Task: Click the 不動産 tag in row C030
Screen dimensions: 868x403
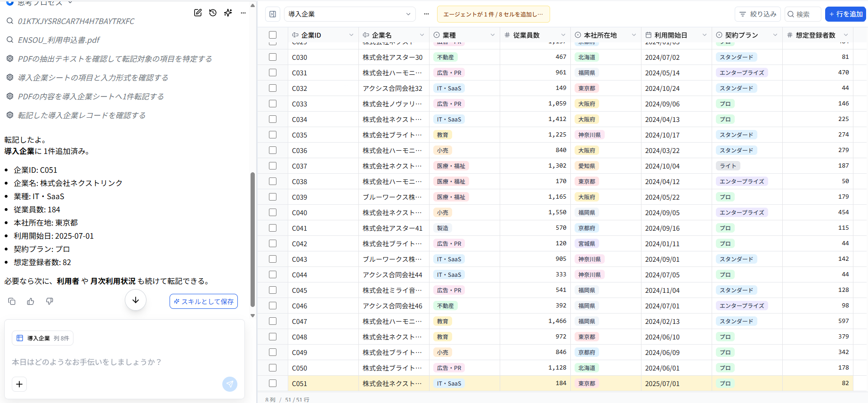Action: click(446, 57)
